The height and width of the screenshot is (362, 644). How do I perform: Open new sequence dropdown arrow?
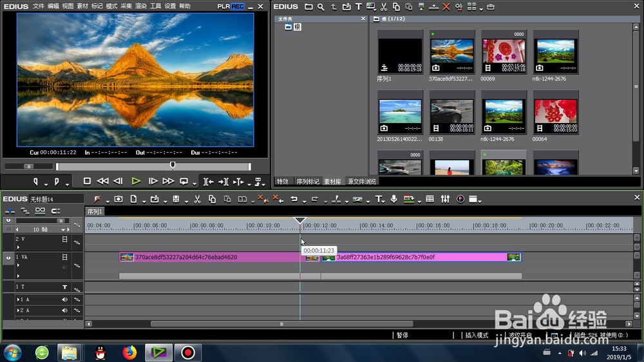pos(144,202)
